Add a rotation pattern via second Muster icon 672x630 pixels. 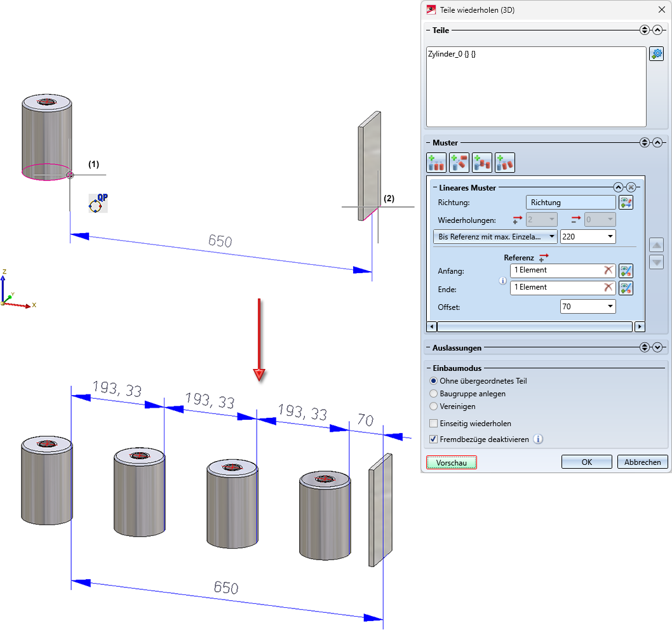pos(459,163)
